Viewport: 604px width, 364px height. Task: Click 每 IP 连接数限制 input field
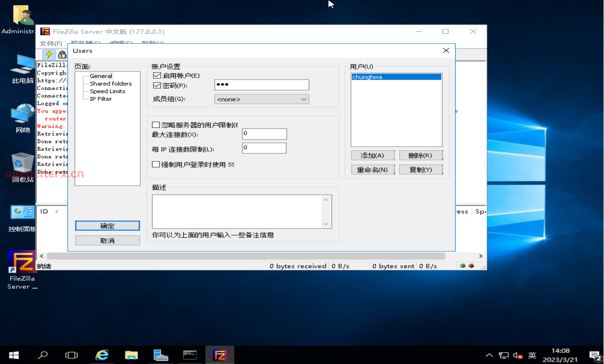pos(264,148)
